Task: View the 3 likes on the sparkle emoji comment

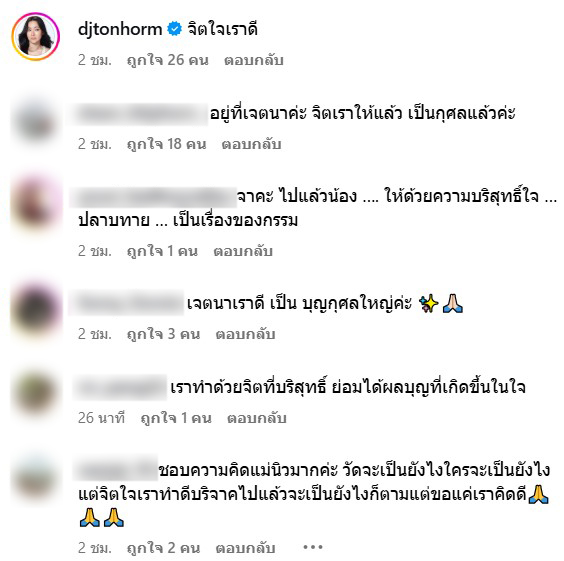Action: tap(163, 334)
